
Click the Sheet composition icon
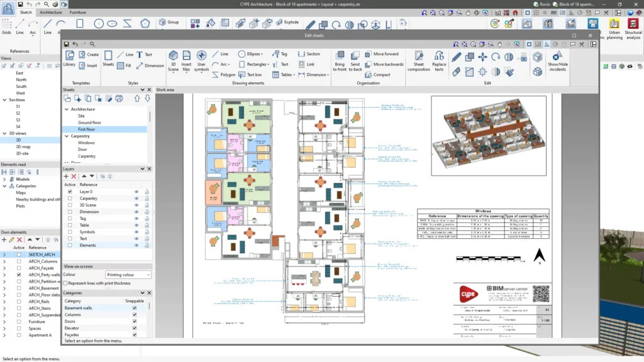click(418, 60)
